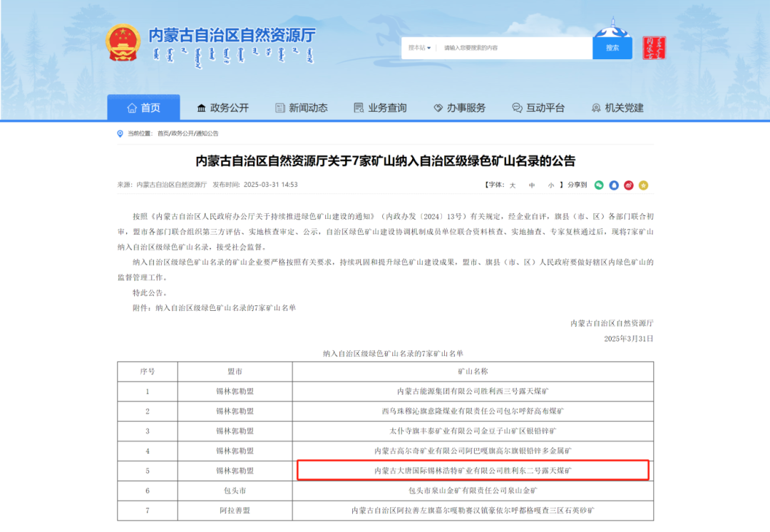Share via yellow Qzone star icon

(643, 185)
